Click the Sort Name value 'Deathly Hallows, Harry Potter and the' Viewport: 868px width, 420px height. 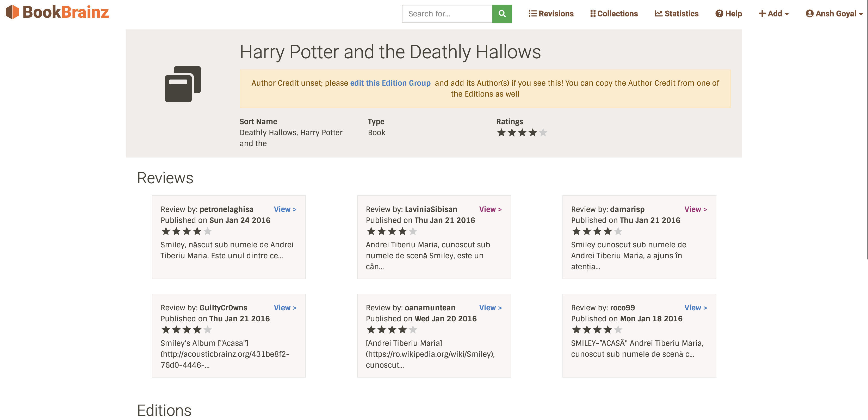291,138
